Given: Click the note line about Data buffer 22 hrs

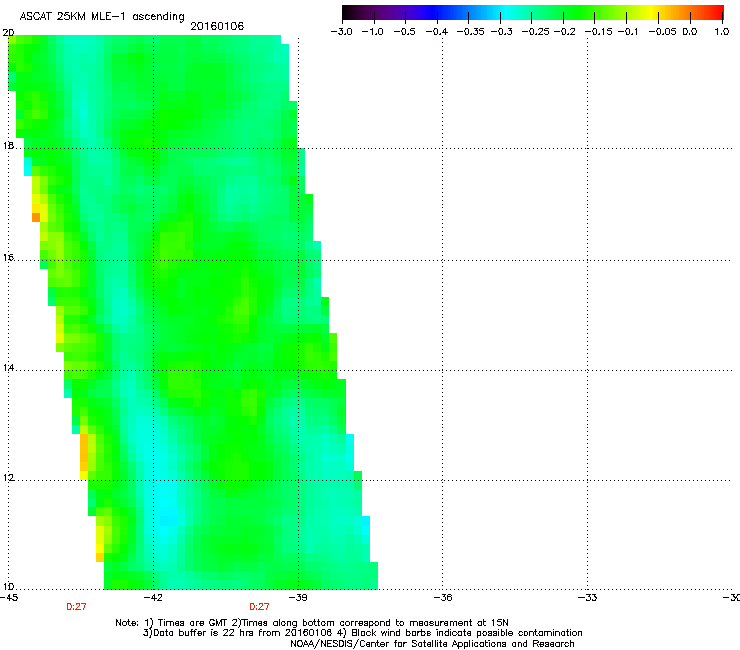Looking at the screenshot, I should point(362,633).
